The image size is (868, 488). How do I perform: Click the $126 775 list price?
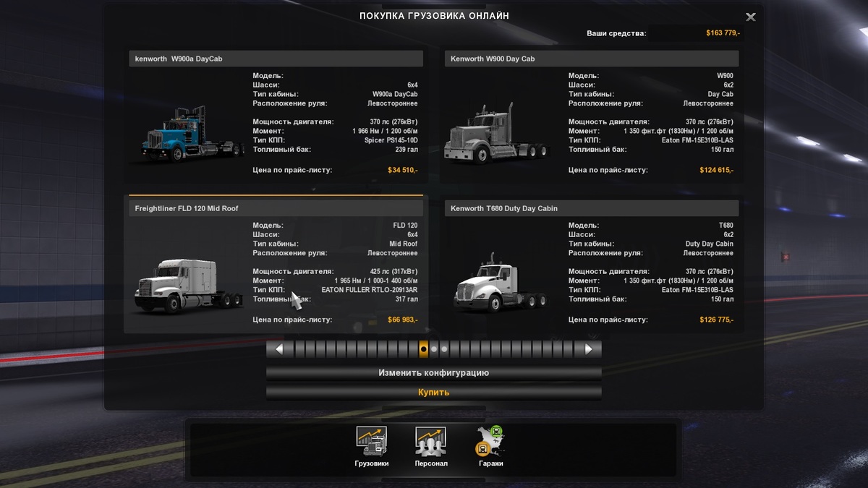(717, 320)
